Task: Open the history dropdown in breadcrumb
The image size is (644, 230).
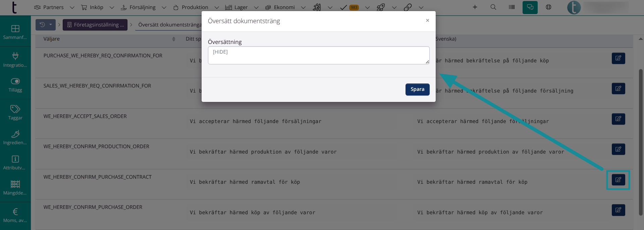Action: coord(46,24)
